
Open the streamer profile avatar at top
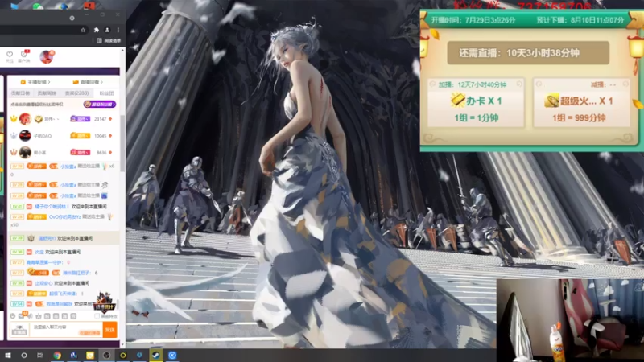[x=47, y=56]
